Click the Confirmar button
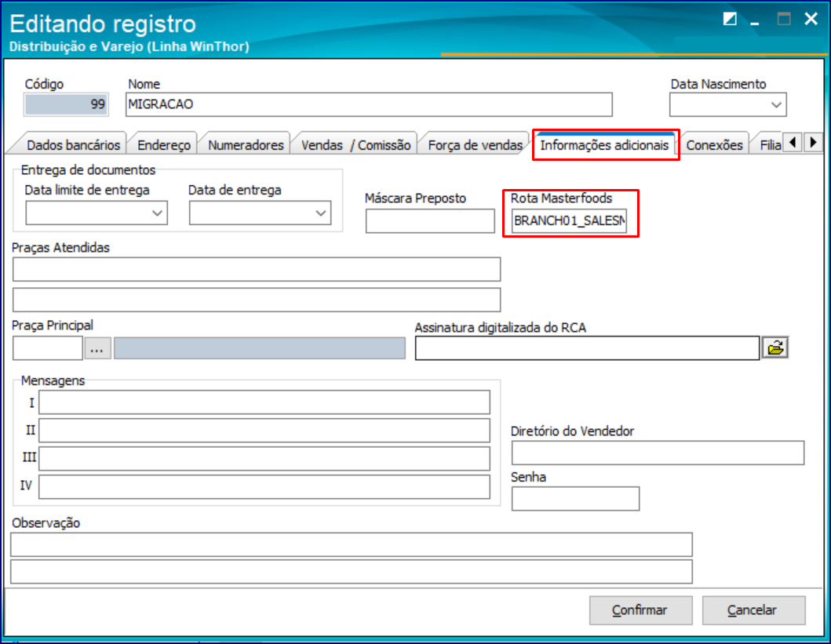Image resolution: width=831 pixels, height=644 pixels. pos(640,610)
